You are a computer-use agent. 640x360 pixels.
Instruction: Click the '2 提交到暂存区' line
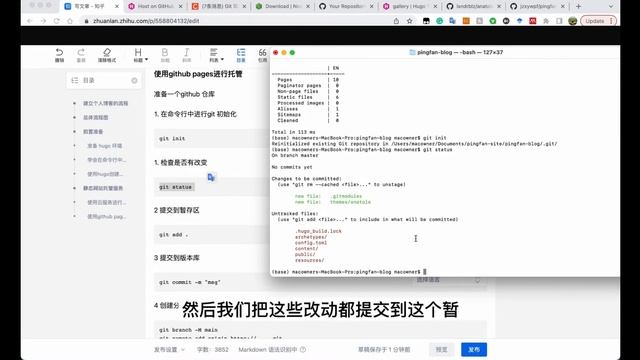pos(176,210)
